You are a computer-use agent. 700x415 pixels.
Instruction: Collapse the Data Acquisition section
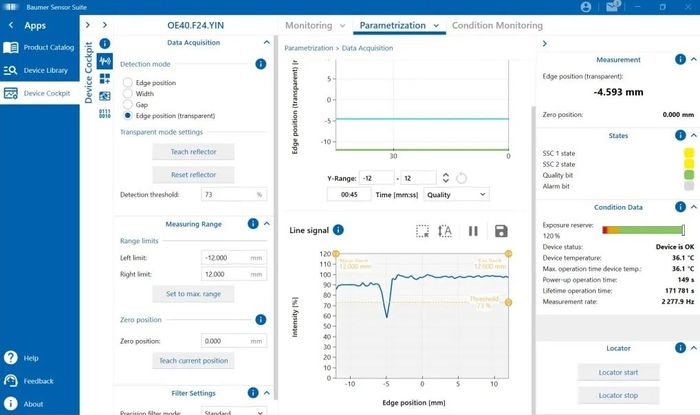click(265, 43)
